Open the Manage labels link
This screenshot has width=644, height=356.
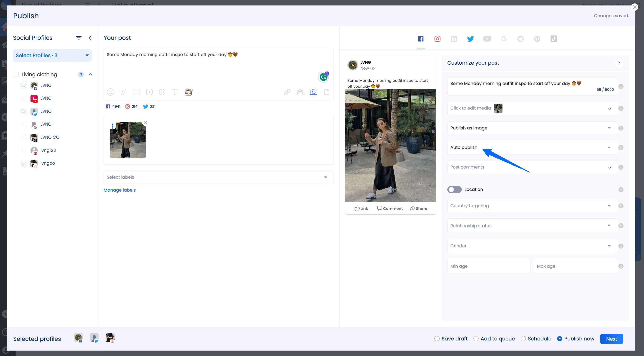point(120,190)
